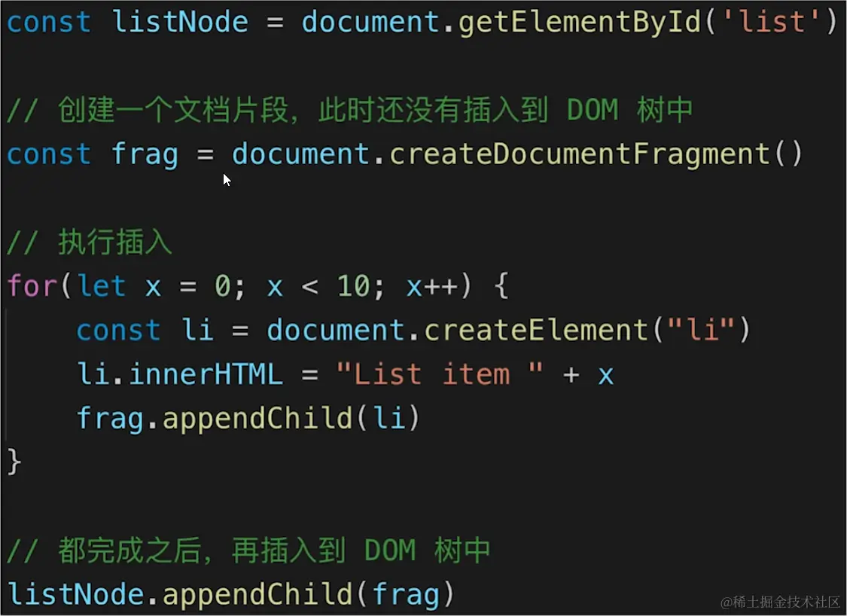Viewport: 847px width, 616px height.
Task: Click the closing brace of the loop
Action: (x=14, y=462)
